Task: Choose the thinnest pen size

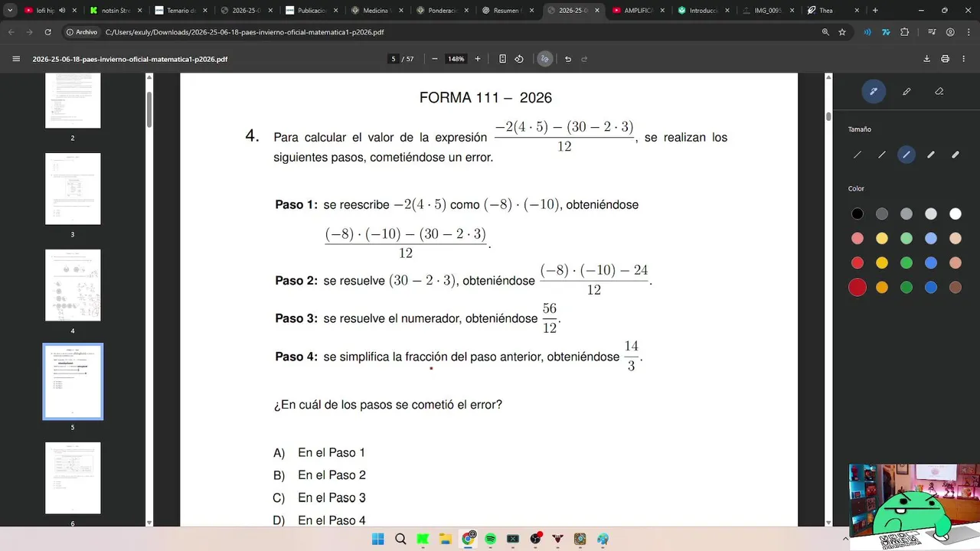Action: coord(857,155)
